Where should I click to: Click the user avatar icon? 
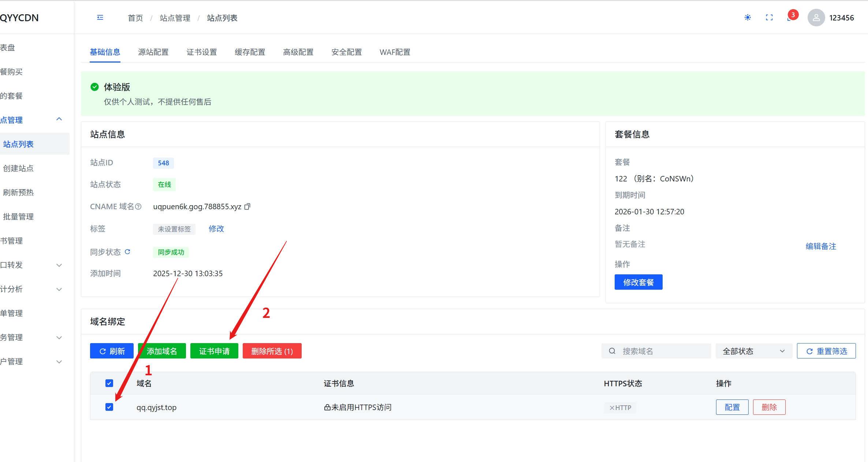(816, 18)
